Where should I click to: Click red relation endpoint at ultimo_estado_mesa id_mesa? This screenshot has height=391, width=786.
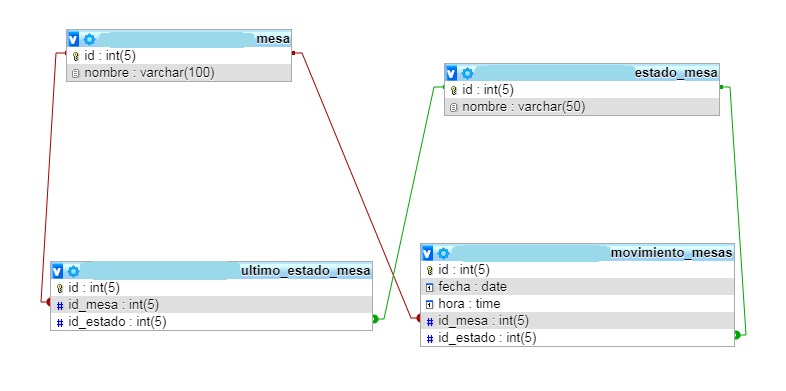48,302
